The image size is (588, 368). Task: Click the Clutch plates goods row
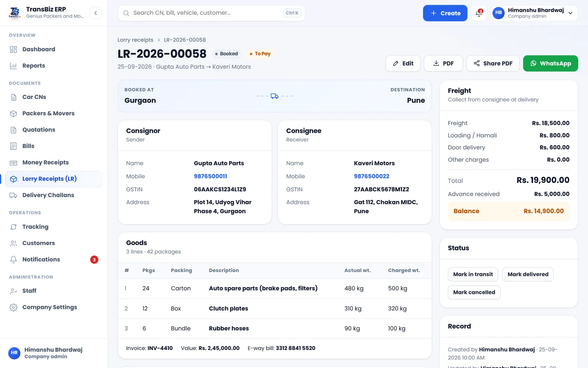(275, 309)
